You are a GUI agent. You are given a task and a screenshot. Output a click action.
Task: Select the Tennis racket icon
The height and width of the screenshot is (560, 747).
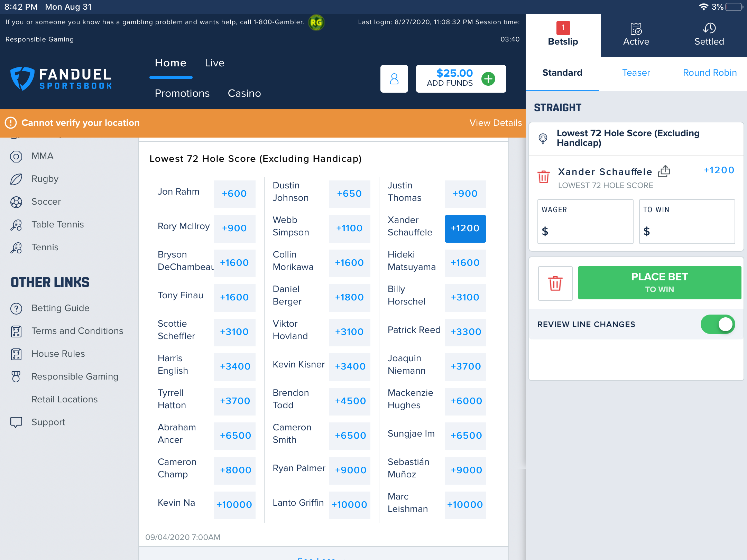click(x=16, y=248)
